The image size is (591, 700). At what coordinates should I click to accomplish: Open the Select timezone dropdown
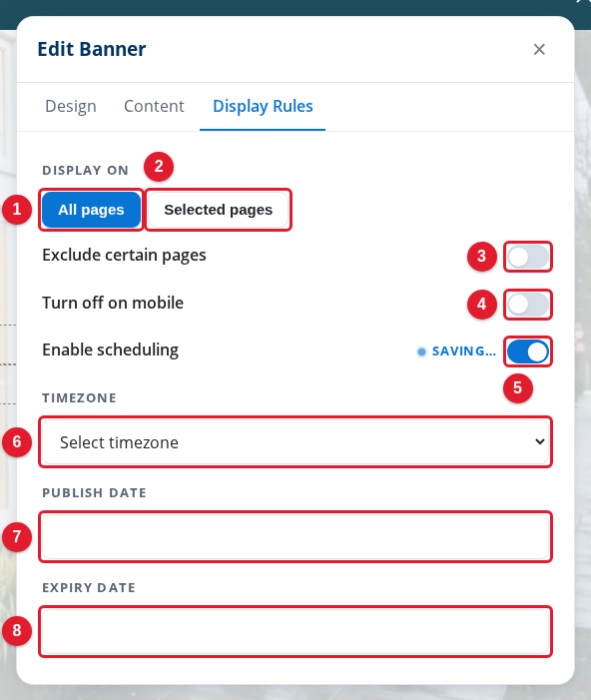pos(295,442)
